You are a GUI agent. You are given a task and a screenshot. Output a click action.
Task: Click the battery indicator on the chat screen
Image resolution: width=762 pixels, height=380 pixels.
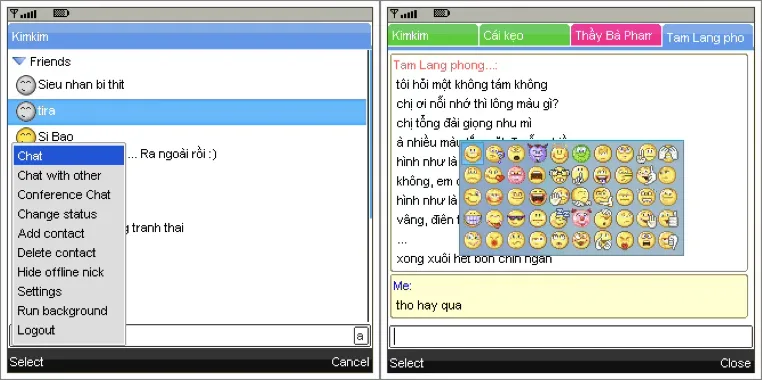[441, 13]
